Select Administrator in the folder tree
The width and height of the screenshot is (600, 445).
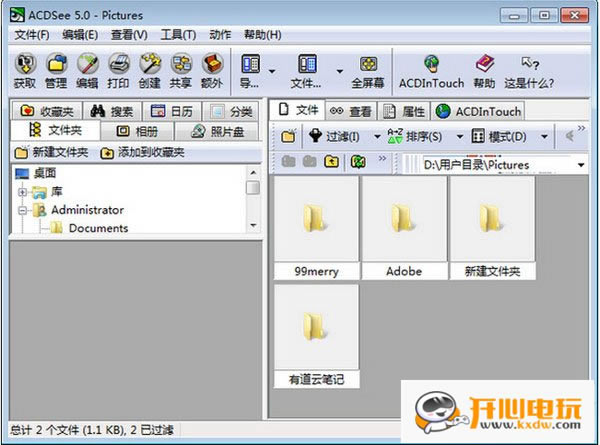tap(79, 210)
